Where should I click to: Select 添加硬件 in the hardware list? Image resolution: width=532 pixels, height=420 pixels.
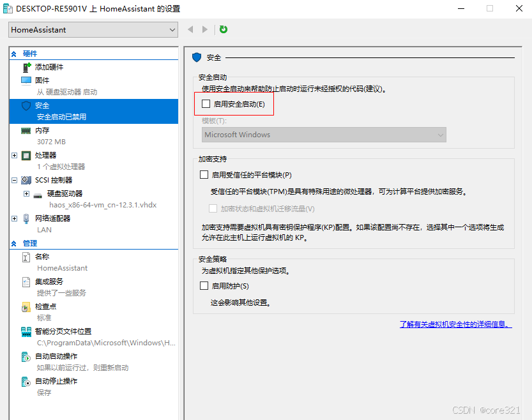pyautogui.click(x=49, y=67)
